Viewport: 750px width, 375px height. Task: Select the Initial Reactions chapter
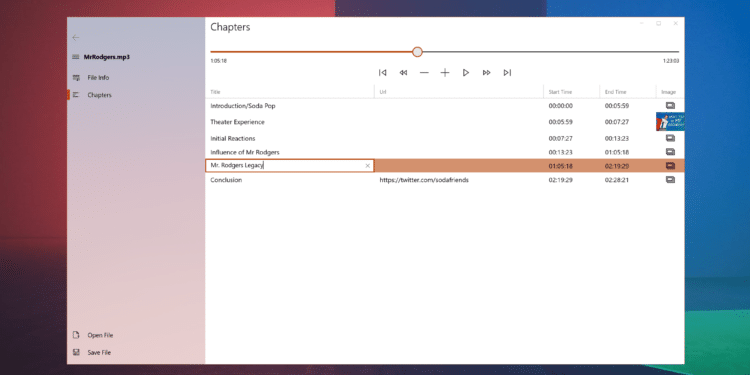233,138
